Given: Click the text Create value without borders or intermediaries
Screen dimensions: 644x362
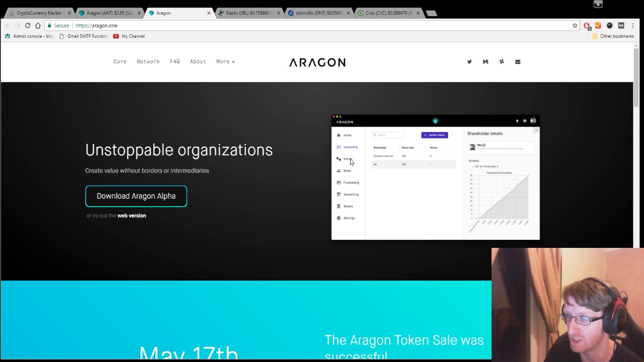Looking at the screenshot, I should [x=147, y=170].
